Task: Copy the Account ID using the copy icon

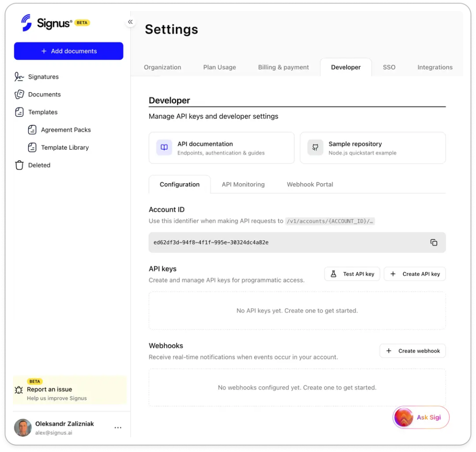Action: (x=433, y=242)
